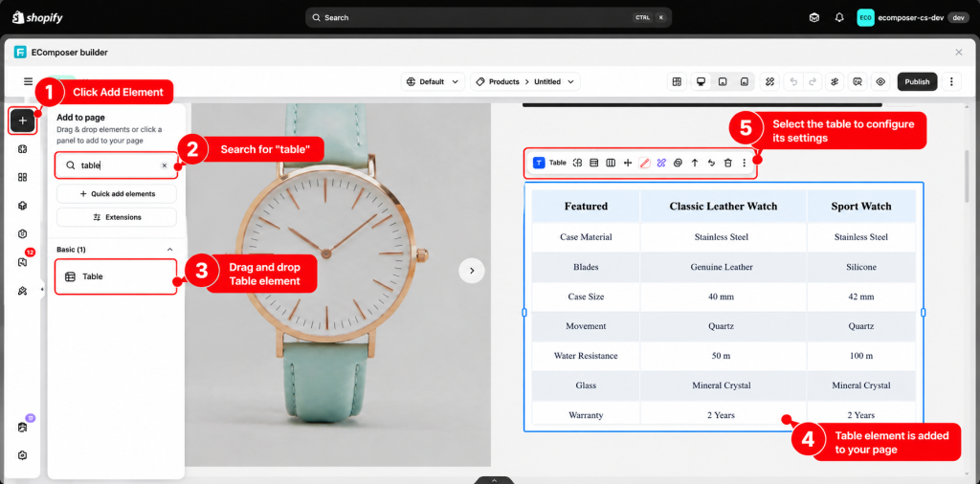Click the "Water Resistance" table cell
This screenshot has width=980, height=484.
[x=586, y=356]
